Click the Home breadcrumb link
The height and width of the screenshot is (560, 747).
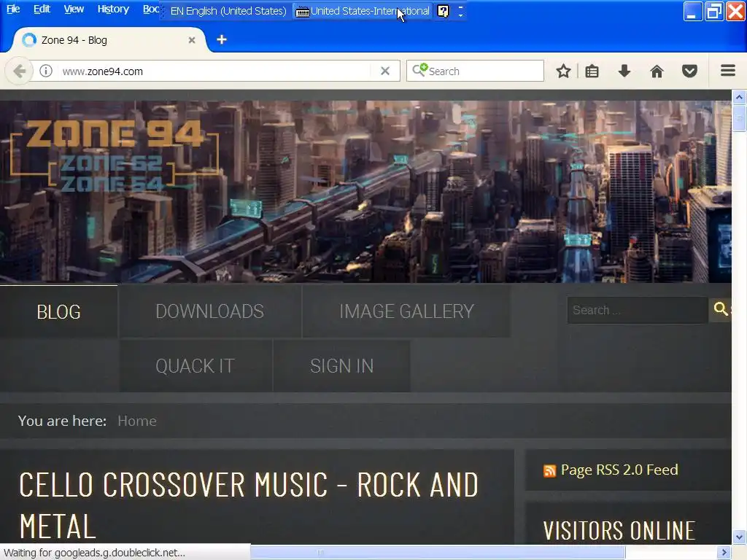tap(136, 421)
